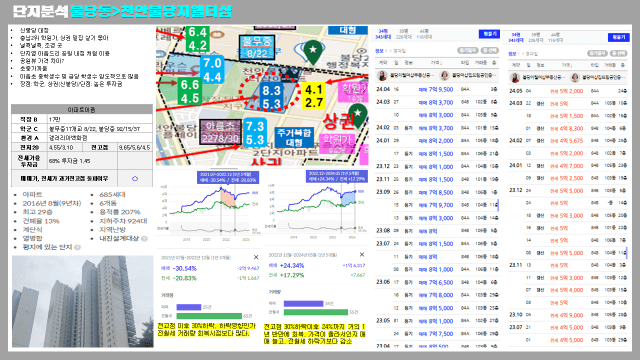Click second gray pill filter in left panel
Screen dimensions: 640x360
tap(490, 51)
